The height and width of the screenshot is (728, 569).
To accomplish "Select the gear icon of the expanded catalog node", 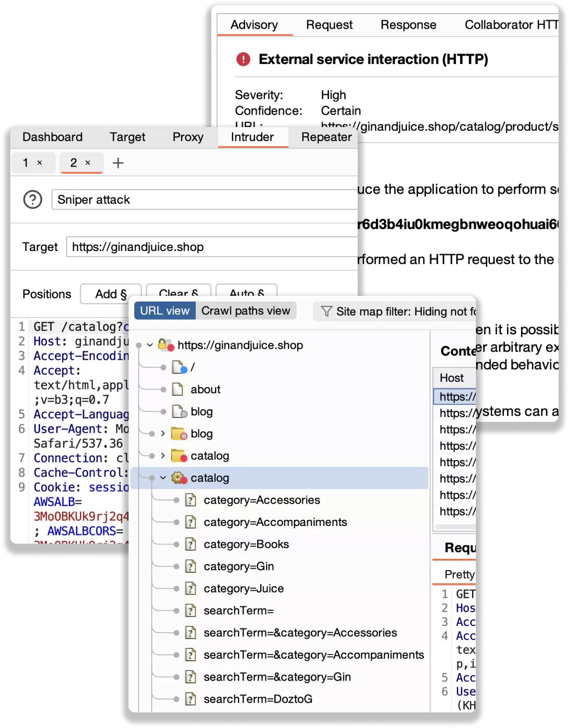I will coord(179,478).
